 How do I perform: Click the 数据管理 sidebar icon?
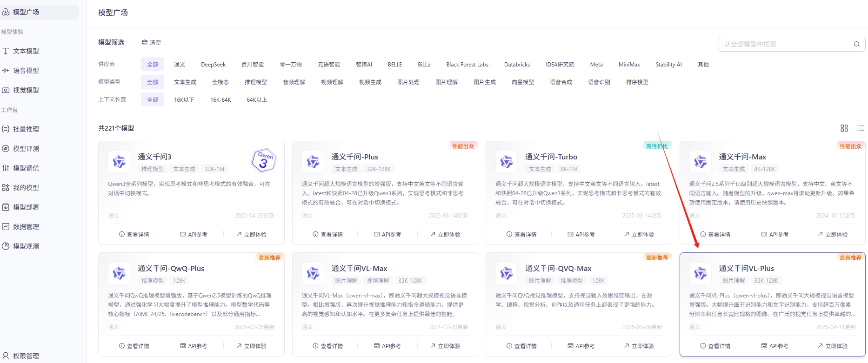tap(6, 227)
